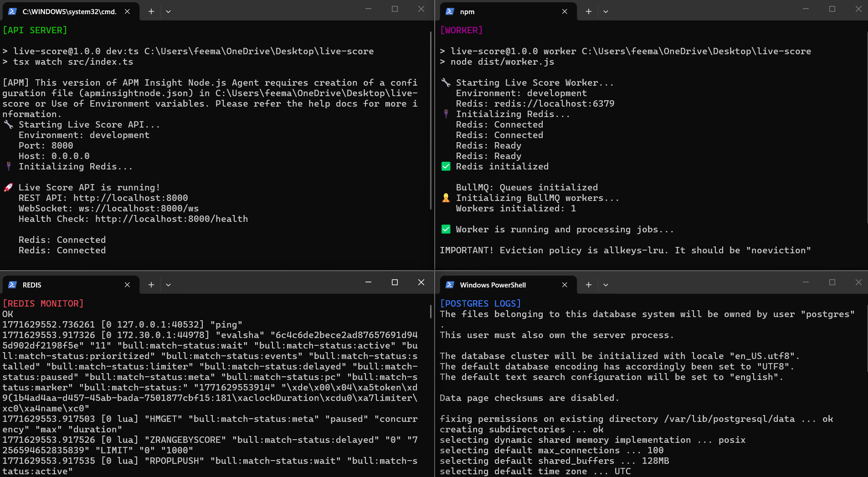Viewport: 868px width, 477px height.
Task: Switch to the REDIS tab
Action: tap(68, 285)
